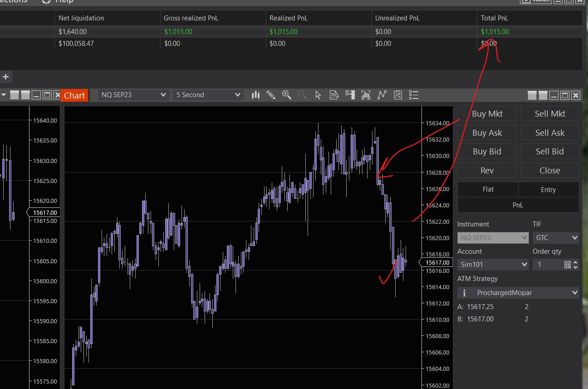Image resolution: width=588 pixels, height=389 pixels.
Task: Open the Strategies icon in chart toolbar
Action: [x=382, y=95]
